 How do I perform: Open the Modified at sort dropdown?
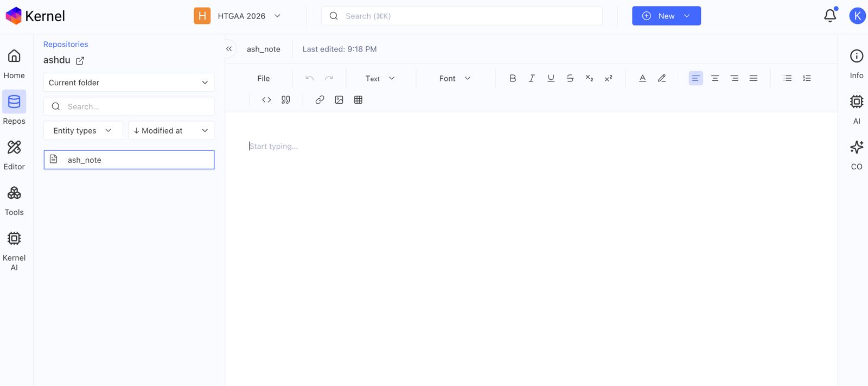[171, 130]
